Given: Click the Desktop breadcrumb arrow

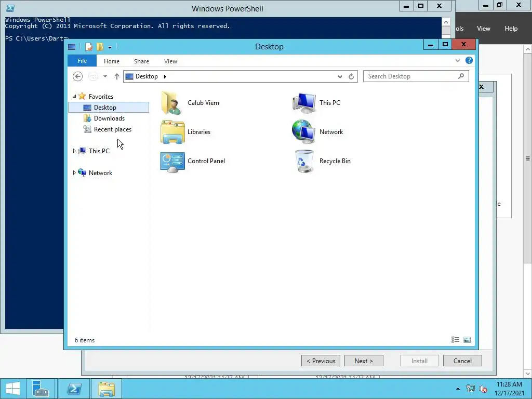Looking at the screenshot, I should (x=165, y=76).
